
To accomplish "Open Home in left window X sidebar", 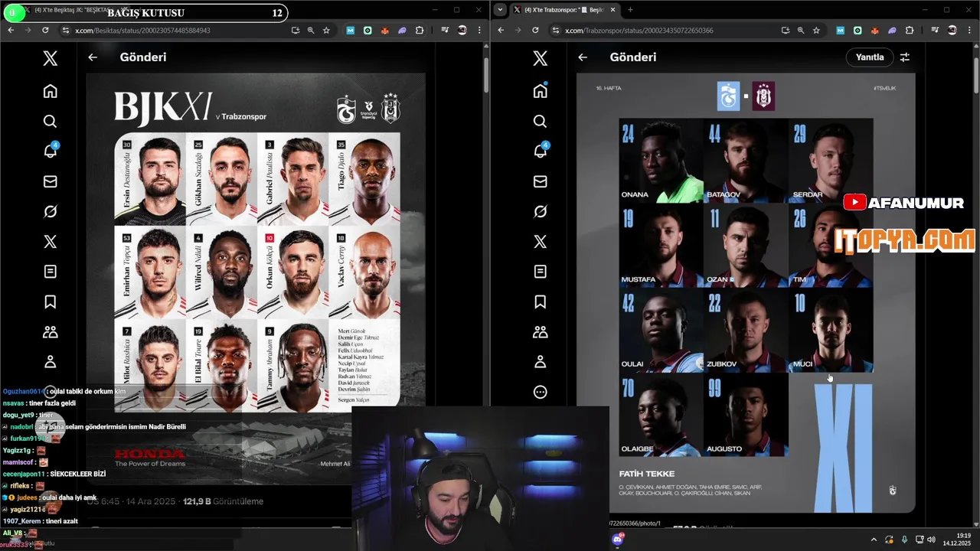I will pos(50,91).
